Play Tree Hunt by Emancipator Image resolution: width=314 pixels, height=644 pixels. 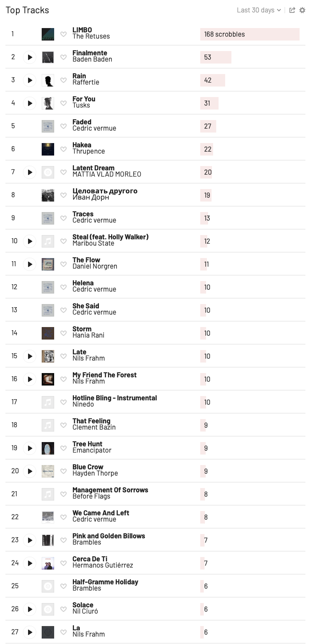[30, 448]
